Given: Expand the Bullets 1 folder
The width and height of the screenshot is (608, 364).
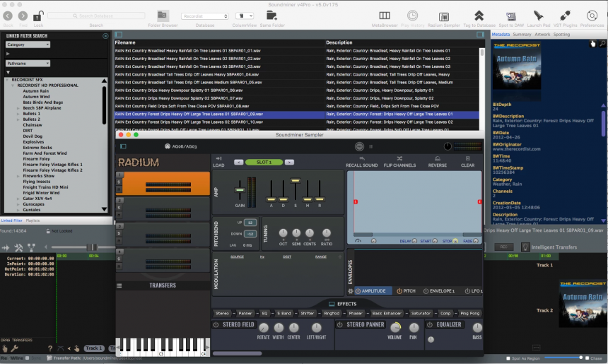Looking at the screenshot, I should click(18, 114).
